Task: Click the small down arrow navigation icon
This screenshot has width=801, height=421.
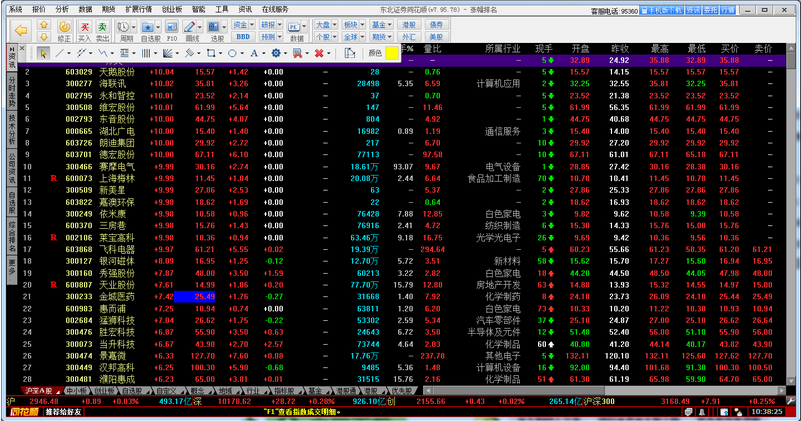Action: pyautogui.click(x=44, y=36)
